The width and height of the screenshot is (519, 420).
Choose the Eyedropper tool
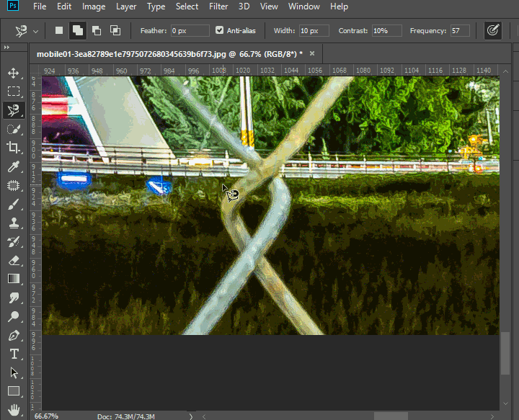pyautogui.click(x=13, y=166)
